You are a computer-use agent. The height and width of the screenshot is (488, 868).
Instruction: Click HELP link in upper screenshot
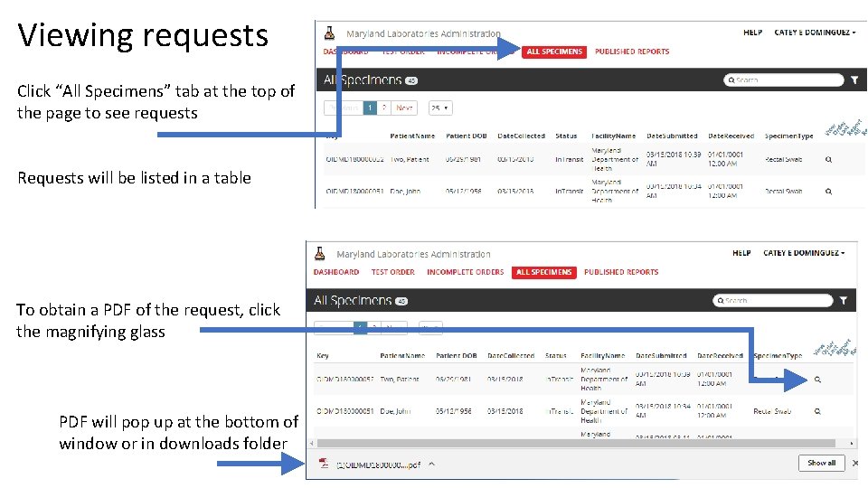(x=753, y=33)
